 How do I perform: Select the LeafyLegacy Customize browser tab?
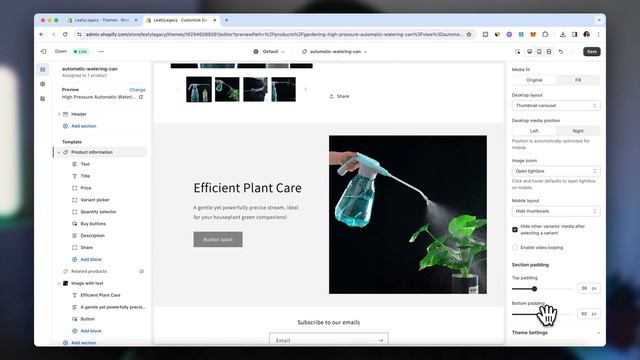(181, 20)
